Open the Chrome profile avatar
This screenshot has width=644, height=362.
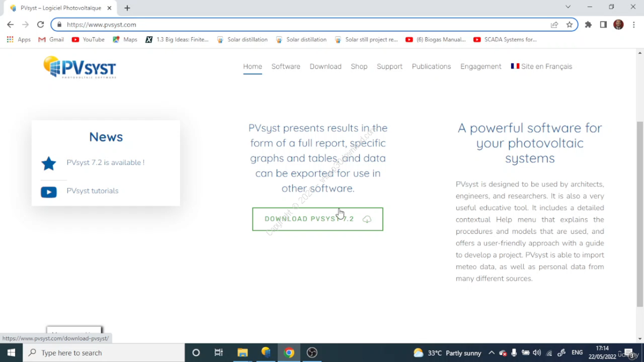click(618, 25)
